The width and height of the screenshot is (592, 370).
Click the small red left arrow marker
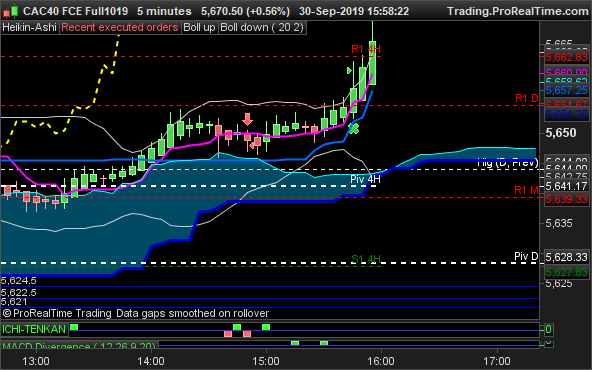tap(252, 145)
